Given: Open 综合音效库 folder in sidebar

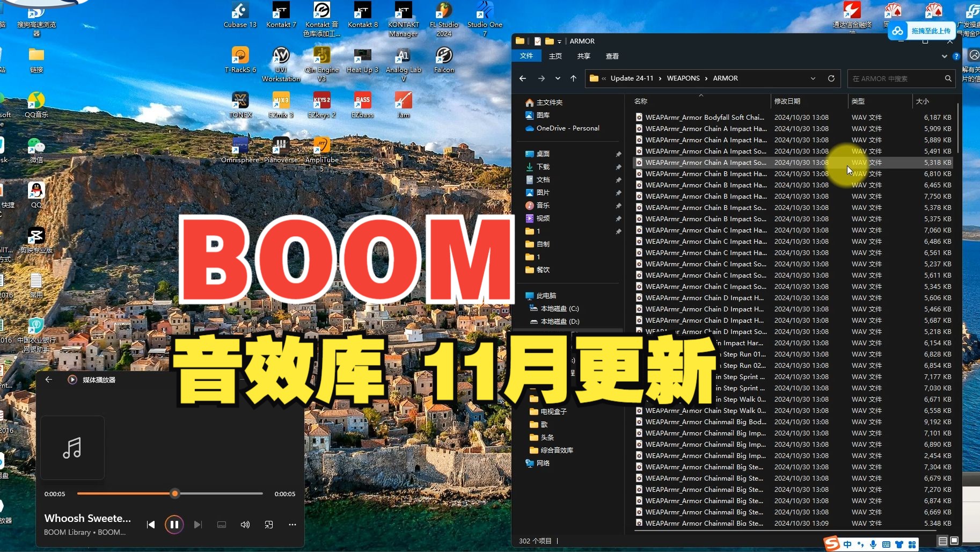Looking at the screenshot, I should click(x=557, y=451).
